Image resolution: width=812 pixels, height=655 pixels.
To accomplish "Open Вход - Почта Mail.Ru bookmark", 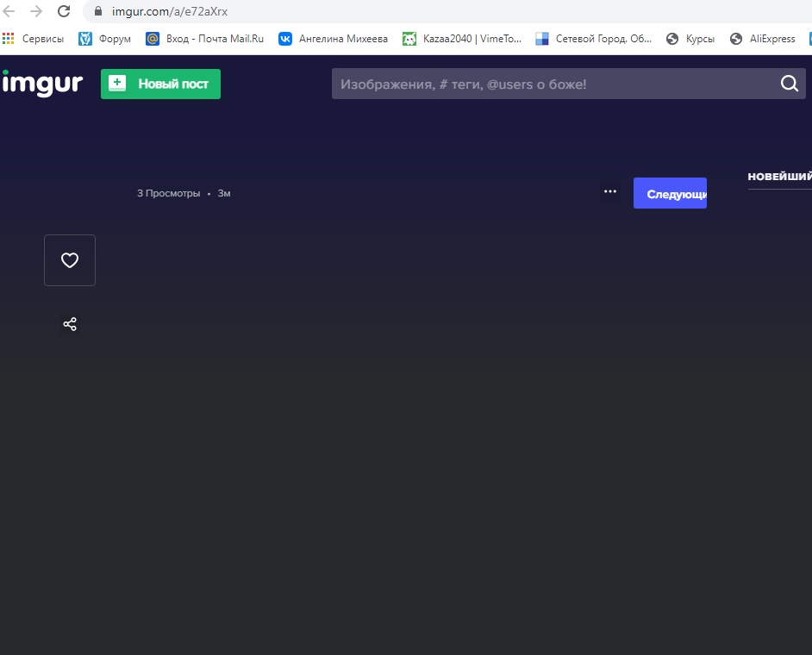I will pyautogui.click(x=205, y=39).
